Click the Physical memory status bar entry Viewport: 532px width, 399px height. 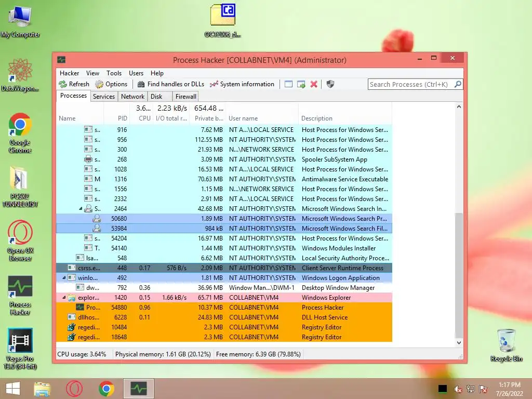point(163,354)
